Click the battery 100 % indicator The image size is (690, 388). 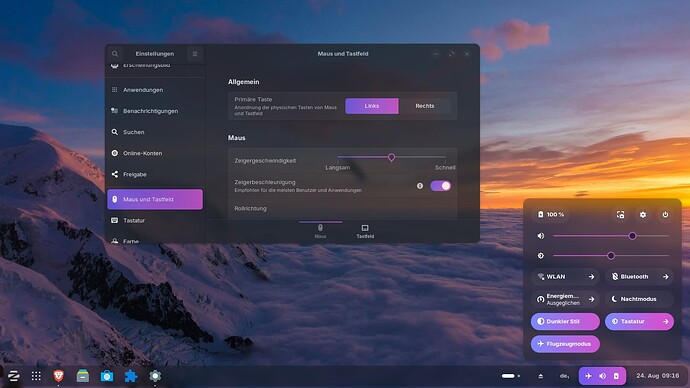click(x=551, y=214)
